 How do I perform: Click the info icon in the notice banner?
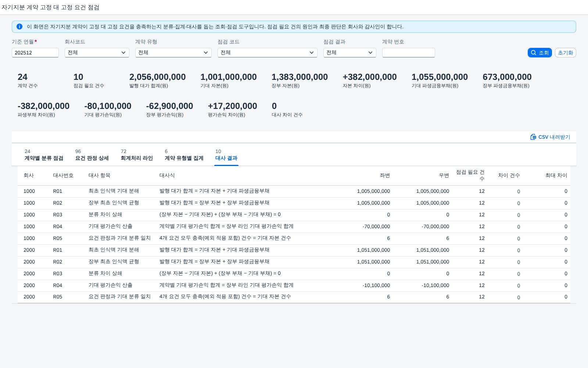coord(19,26)
